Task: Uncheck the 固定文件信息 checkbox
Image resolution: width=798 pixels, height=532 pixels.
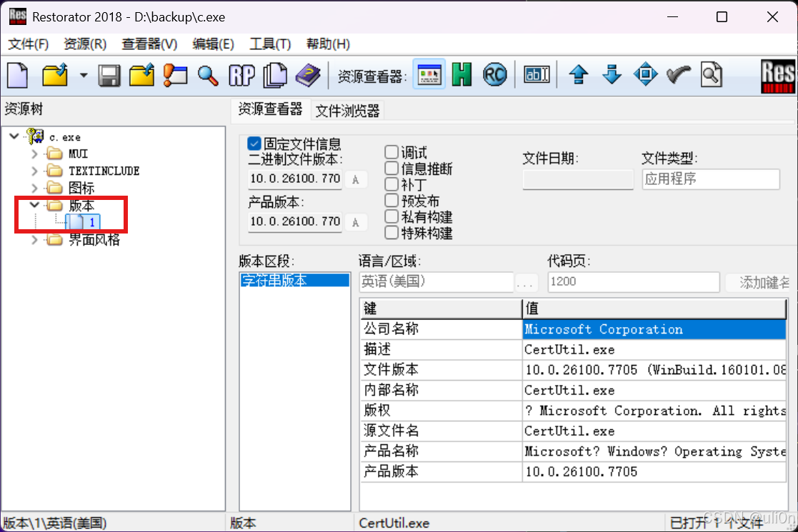Action: coord(254,144)
